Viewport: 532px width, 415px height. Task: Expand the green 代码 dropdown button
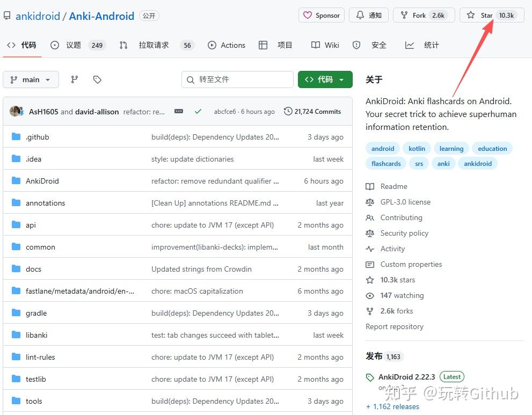pos(325,79)
